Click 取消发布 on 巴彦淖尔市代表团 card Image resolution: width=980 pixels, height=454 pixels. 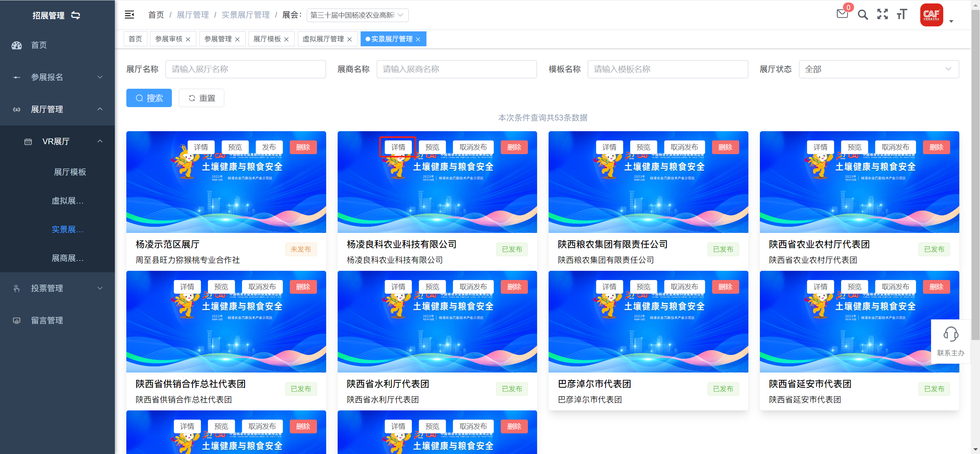tap(684, 287)
